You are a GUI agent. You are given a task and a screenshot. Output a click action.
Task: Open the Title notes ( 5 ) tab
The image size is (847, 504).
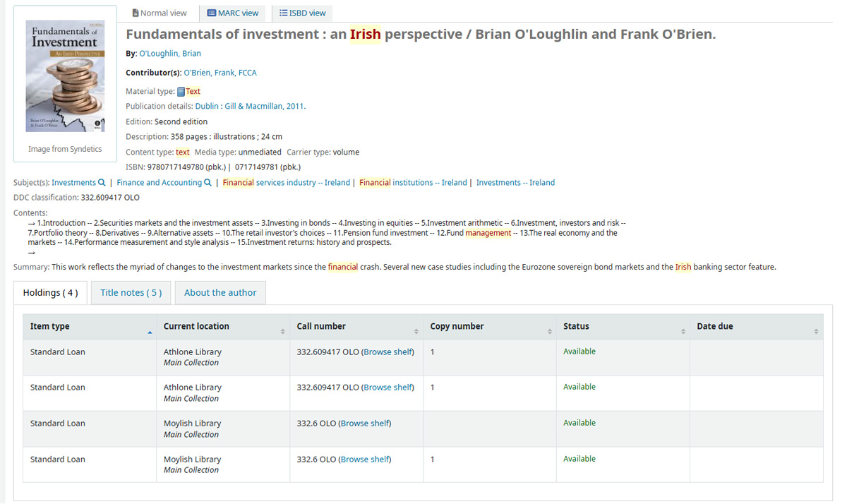tap(131, 293)
